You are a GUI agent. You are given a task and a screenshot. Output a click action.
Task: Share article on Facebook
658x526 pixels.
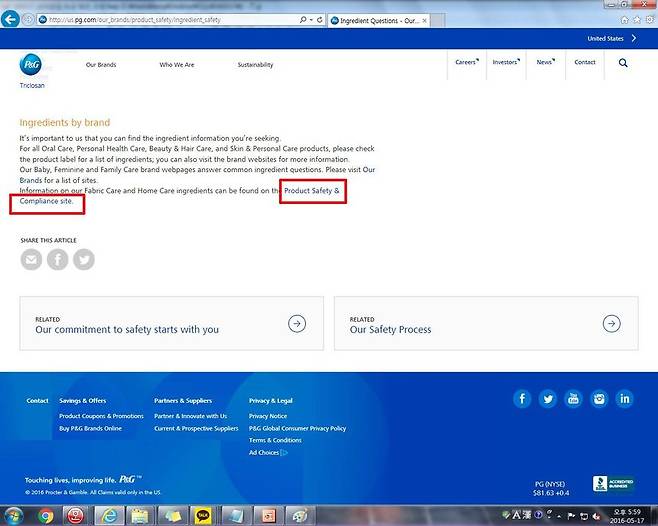[58, 260]
